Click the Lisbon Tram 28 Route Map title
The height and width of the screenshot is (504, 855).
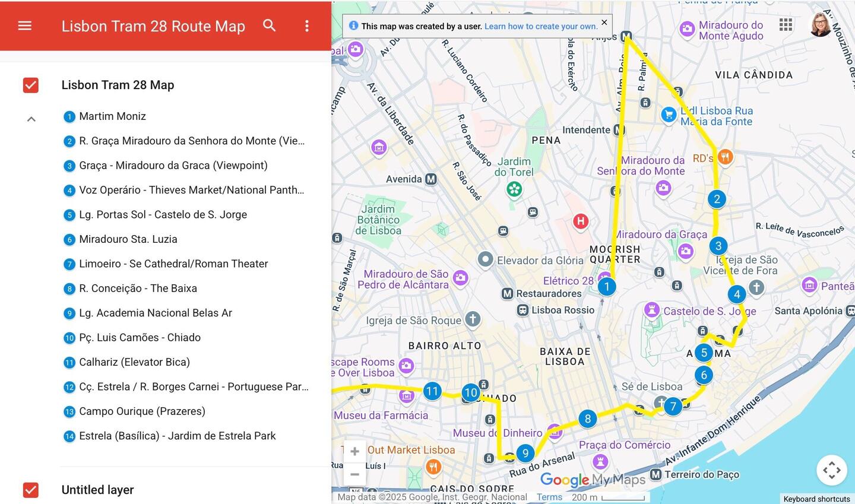pyautogui.click(x=153, y=26)
